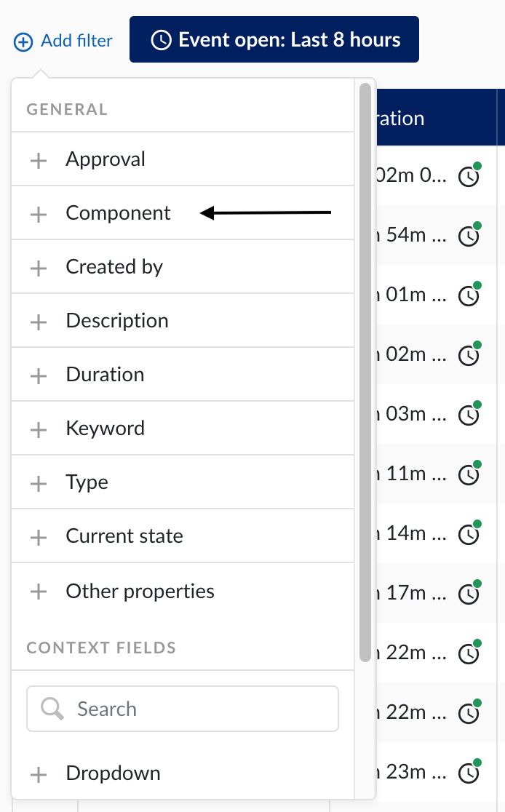This screenshot has width=505, height=812.
Task: Open the Add filter dropdown
Action: pos(64,41)
